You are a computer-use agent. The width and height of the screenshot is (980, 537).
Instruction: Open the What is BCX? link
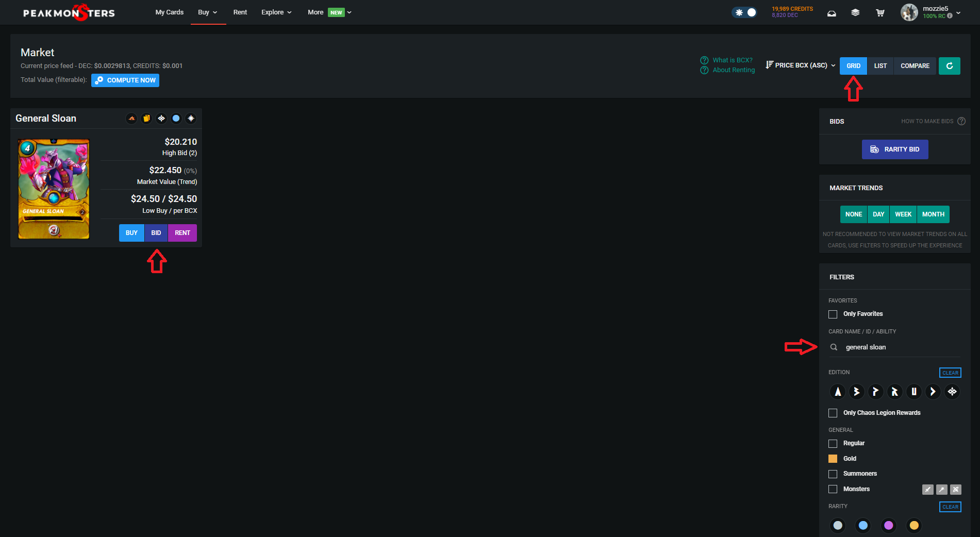click(x=733, y=60)
